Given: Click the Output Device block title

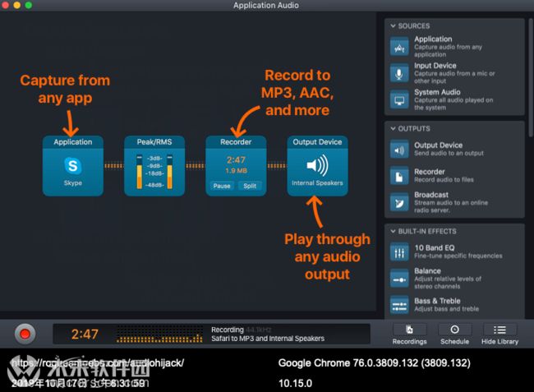Looking at the screenshot, I should point(317,142).
